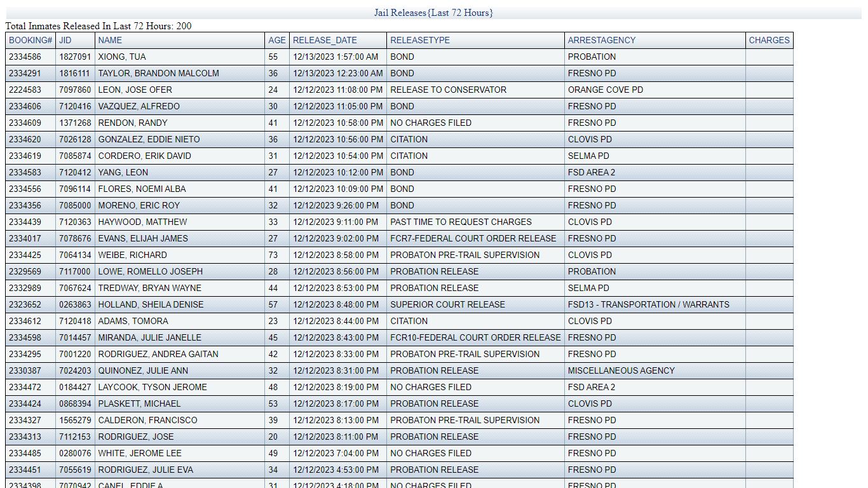Click name MORENO, ERIC ROY
Image resolution: width=868 pixels, height=488 pixels.
(139, 205)
